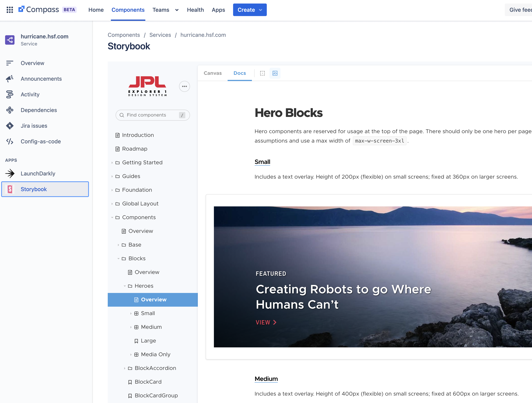
Task: Go to Home in top navigation
Action: (x=96, y=10)
